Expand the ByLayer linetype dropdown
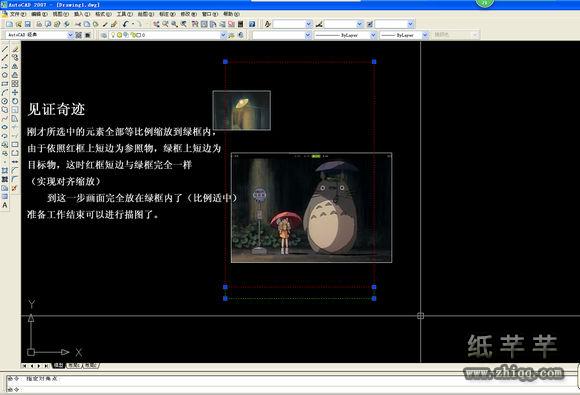580x395 pixels. tap(373, 35)
